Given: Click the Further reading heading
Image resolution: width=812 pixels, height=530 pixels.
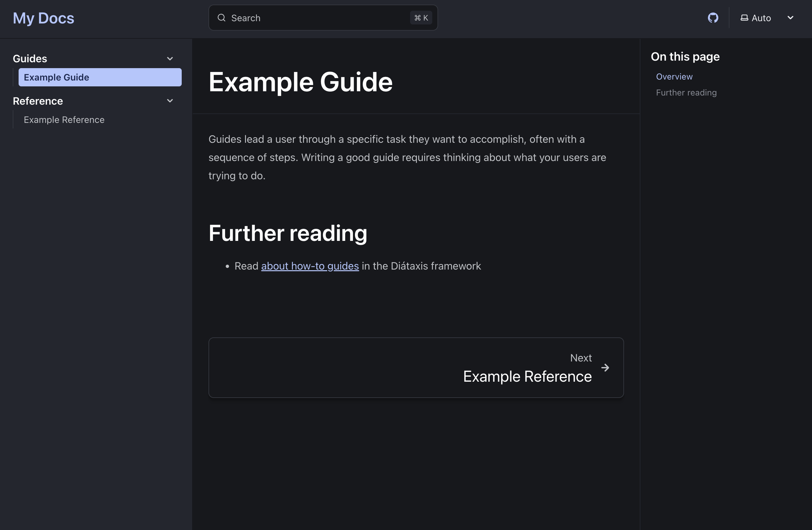Looking at the screenshot, I should 288,233.
